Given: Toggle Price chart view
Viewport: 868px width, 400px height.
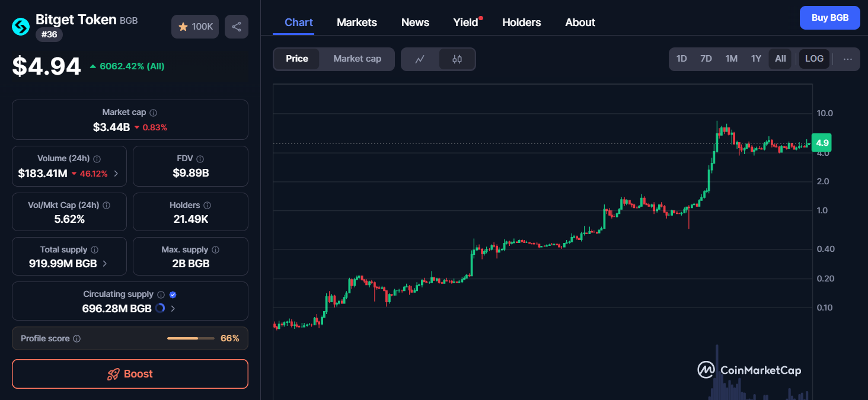Looking at the screenshot, I should 297,59.
